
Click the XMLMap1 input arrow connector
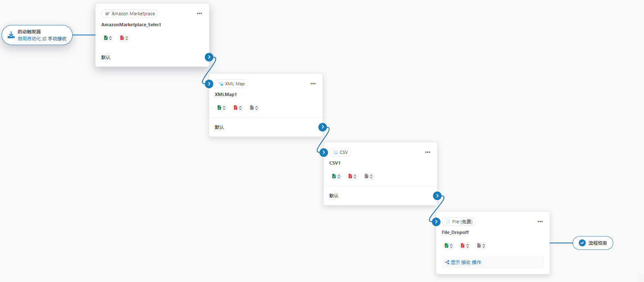coord(209,84)
